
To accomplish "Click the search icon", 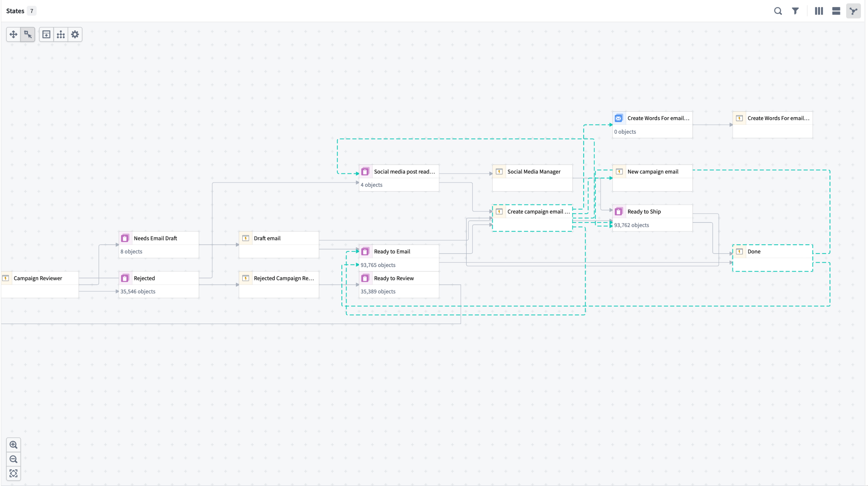I will point(778,11).
